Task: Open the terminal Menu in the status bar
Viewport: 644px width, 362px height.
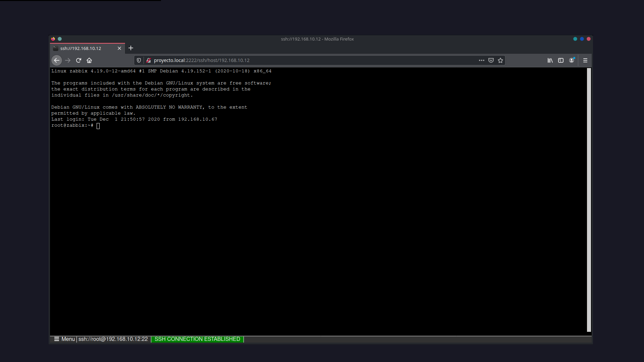Action: click(x=68, y=339)
